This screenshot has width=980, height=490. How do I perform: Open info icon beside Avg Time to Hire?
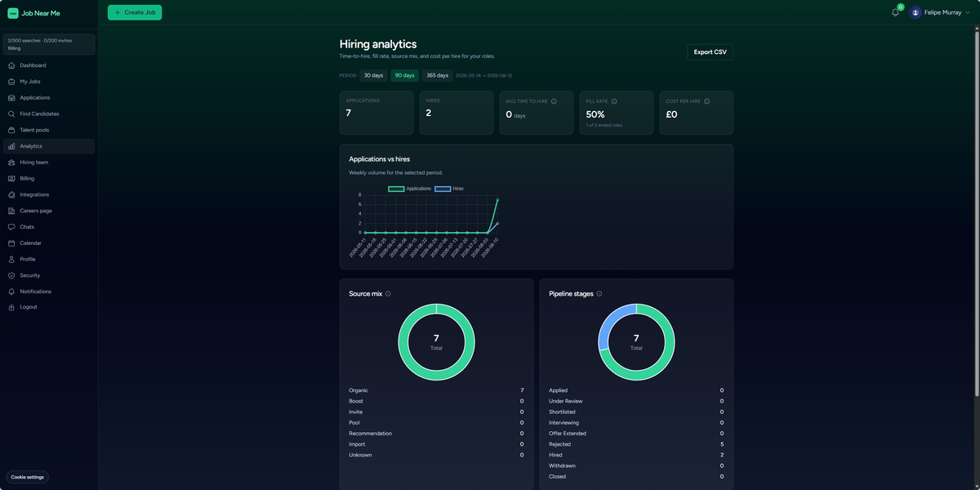point(554,101)
